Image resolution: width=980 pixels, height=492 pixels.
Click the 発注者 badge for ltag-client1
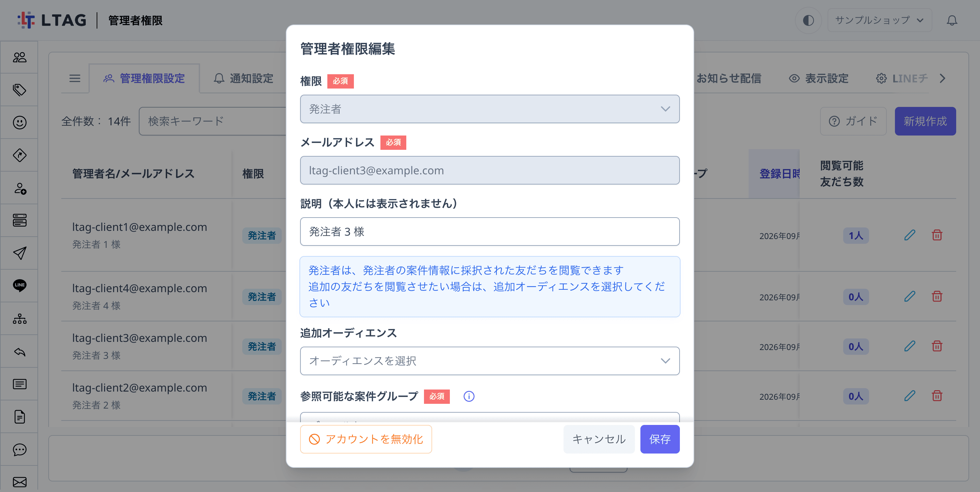coord(262,235)
